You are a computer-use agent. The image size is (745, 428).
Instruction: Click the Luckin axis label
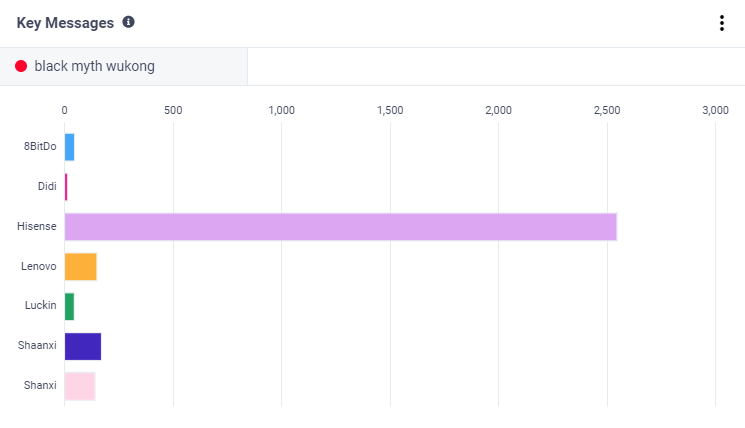40,306
